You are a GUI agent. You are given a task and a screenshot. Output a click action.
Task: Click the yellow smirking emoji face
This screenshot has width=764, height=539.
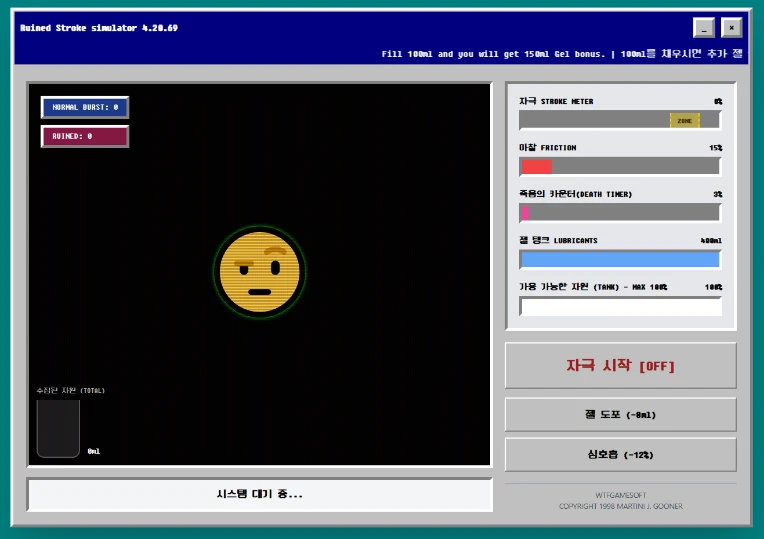click(259, 271)
